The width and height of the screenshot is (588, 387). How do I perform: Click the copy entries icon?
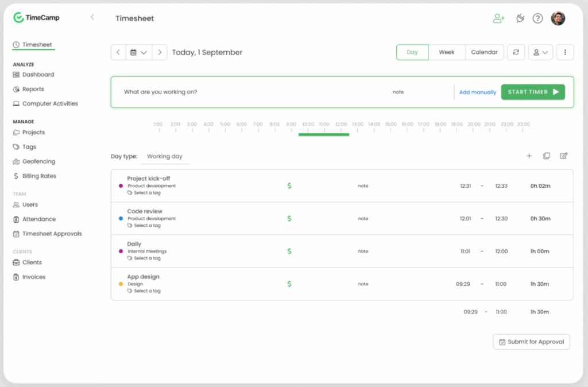tap(547, 156)
